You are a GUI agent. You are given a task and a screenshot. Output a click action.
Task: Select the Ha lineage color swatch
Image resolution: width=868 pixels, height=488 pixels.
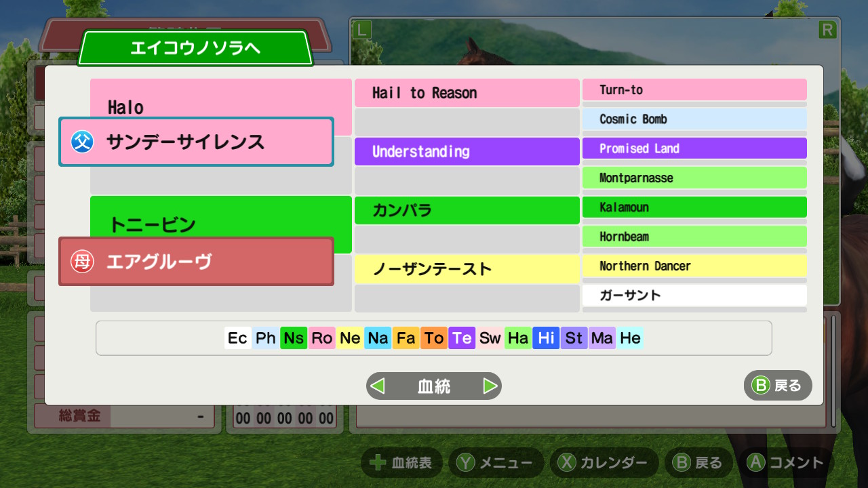pyautogui.click(x=518, y=338)
